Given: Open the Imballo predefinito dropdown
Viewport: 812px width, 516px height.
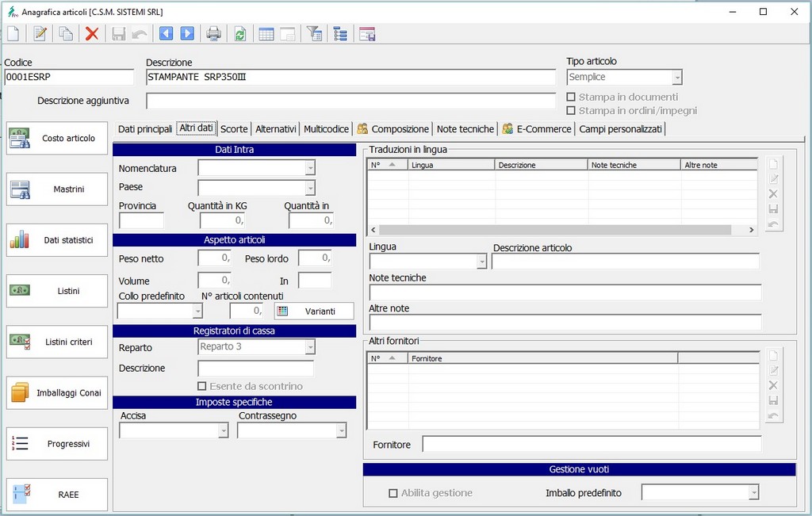Looking at the screenshot, I should 754,492.
